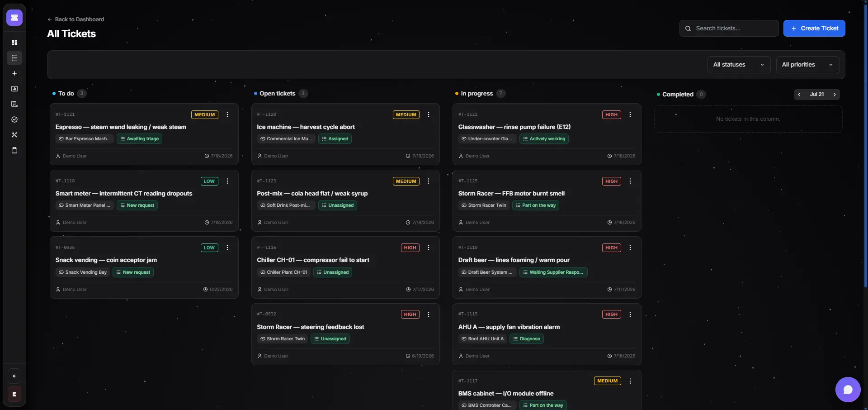The height and width of the screenshot is (410, 868).
Task: Open options menu for AHU A ticket
Action: (x=630, y=315)
